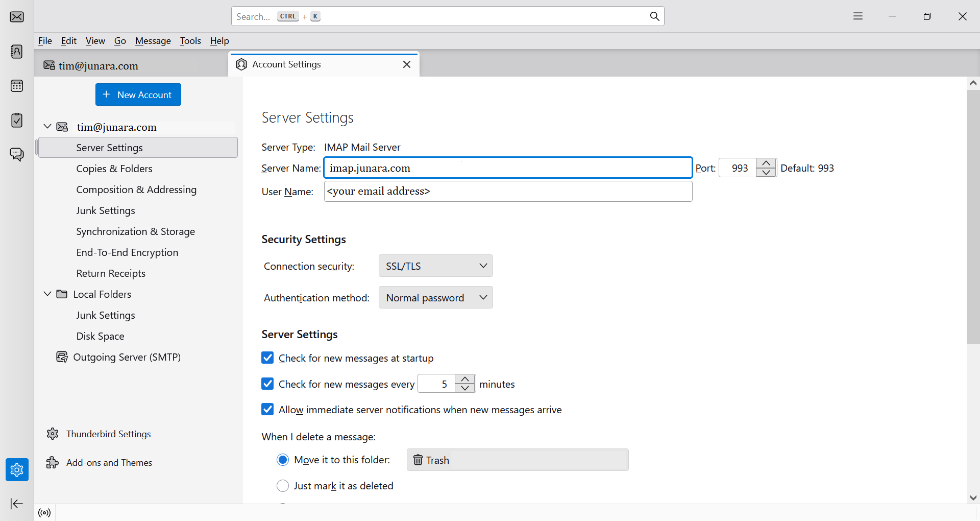The height and width of the screenshot is (521, 980).
Task: Select Copies & Folders
Action: (x=138, y=169)
